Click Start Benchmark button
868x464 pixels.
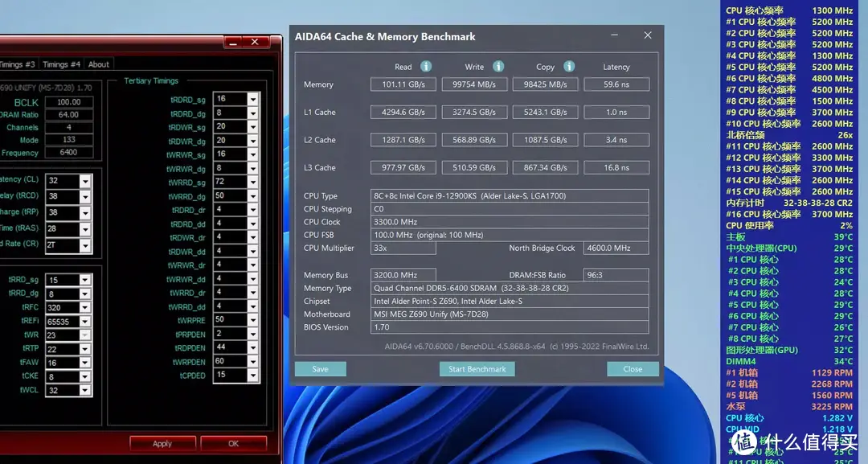(477, 369)
